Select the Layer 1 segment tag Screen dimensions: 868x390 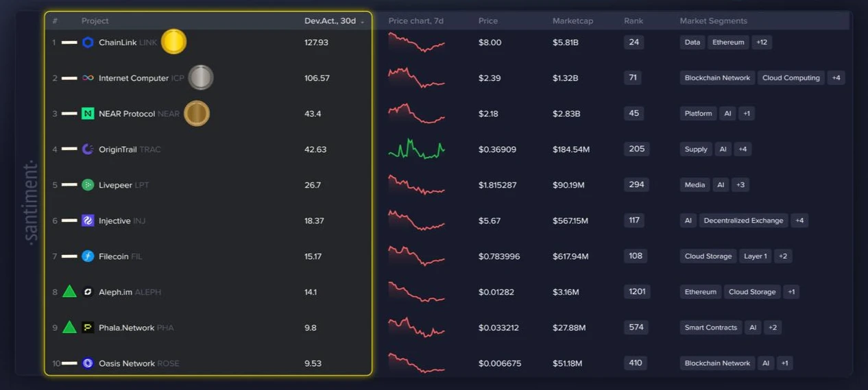pos(756,256)
